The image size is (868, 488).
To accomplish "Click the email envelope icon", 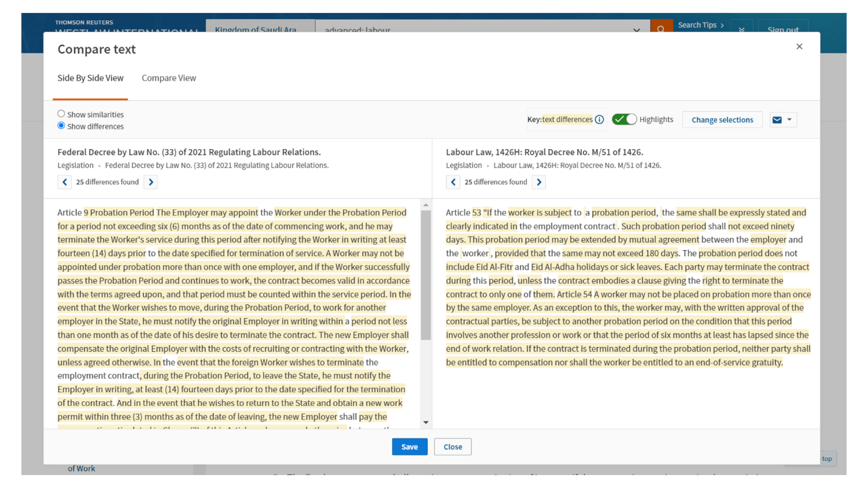I will click(777, 120).
